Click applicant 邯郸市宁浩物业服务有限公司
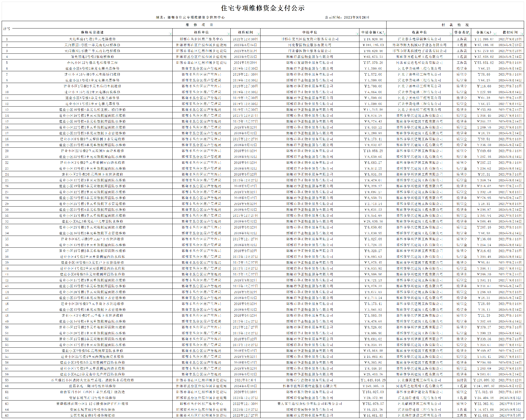 310,380
